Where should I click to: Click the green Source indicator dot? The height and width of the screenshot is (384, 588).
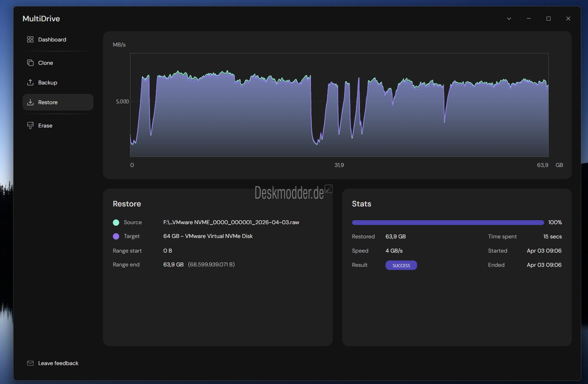pyautogui.click(x=116, y=223)
